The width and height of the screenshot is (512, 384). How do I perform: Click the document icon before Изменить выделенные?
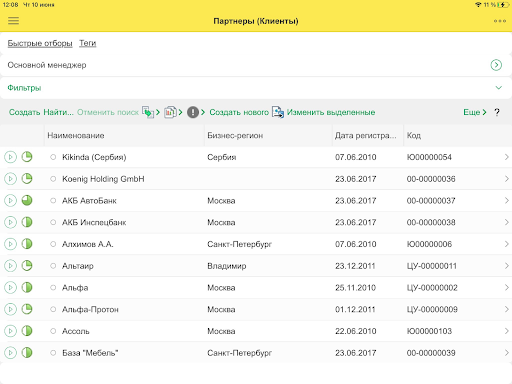(x=278, y=112)
